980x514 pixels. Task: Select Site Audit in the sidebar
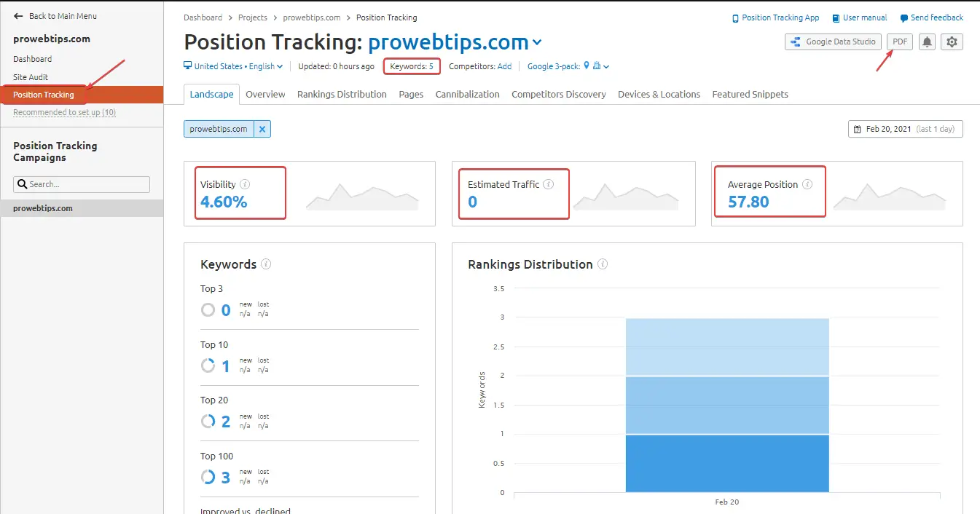point(31,77)
